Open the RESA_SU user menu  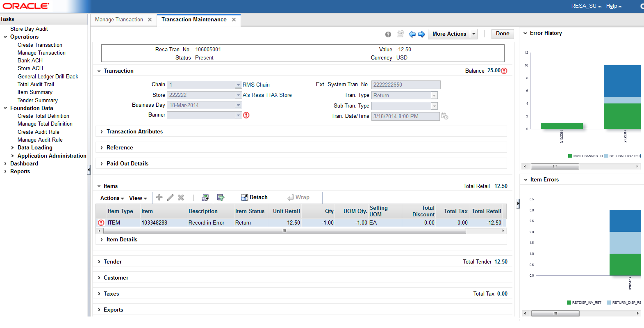pos(586,6)
